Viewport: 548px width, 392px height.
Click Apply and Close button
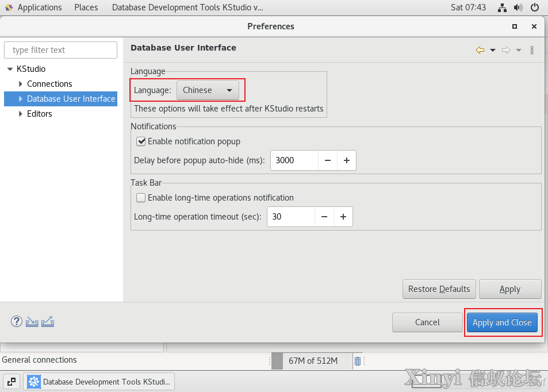502,322
